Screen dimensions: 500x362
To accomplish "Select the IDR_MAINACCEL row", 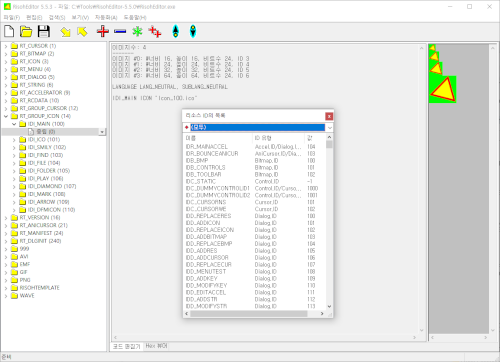I will (x=254, y=147).
